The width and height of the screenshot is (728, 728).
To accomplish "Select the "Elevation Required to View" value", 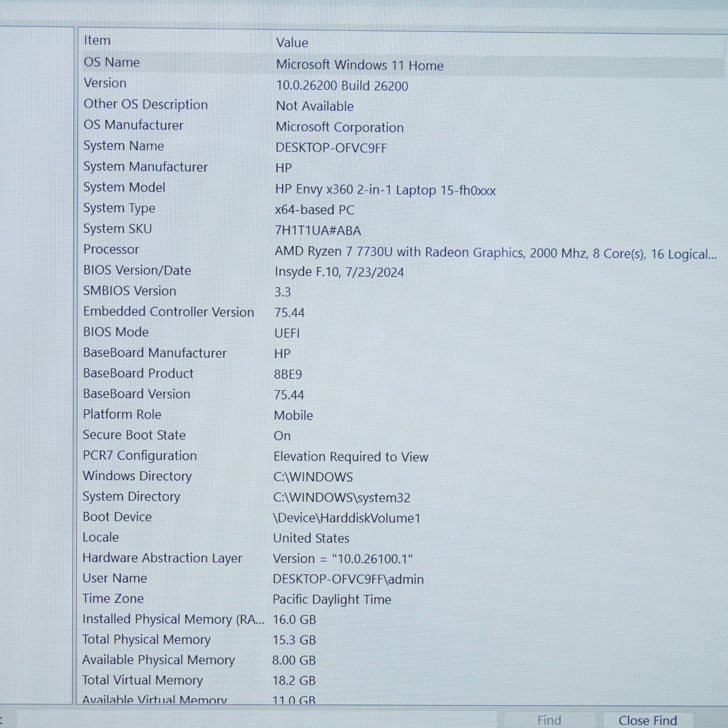I will tap(351, 457).
